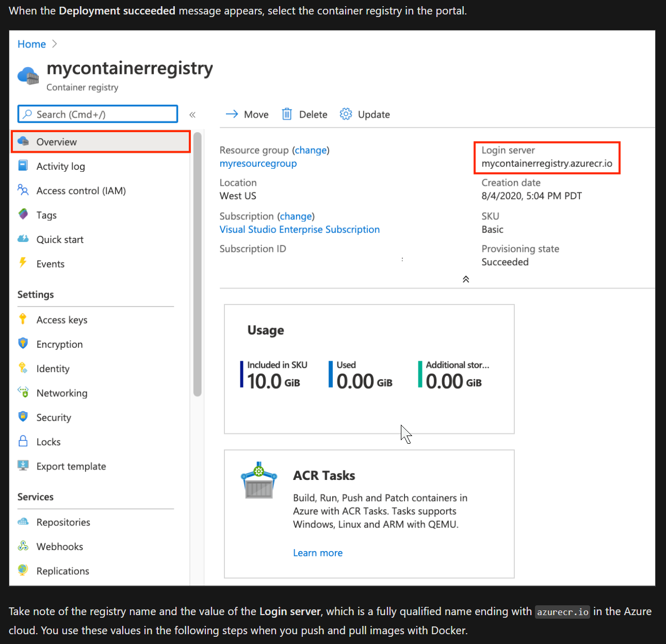This screenshot has height=644, width=666.
Task: Click the Tags icon
Action: [23, 214]
